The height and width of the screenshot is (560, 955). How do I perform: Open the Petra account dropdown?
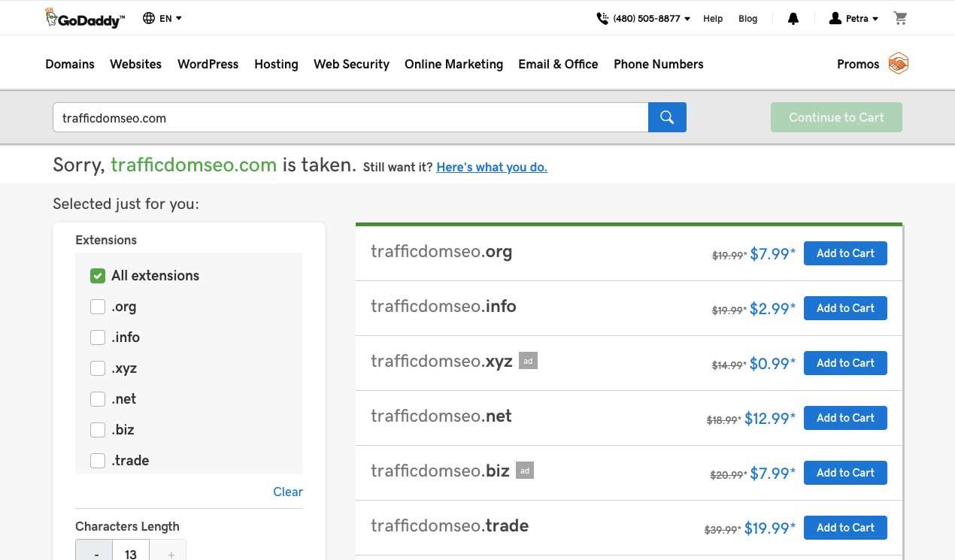click(x=853, y=19)
